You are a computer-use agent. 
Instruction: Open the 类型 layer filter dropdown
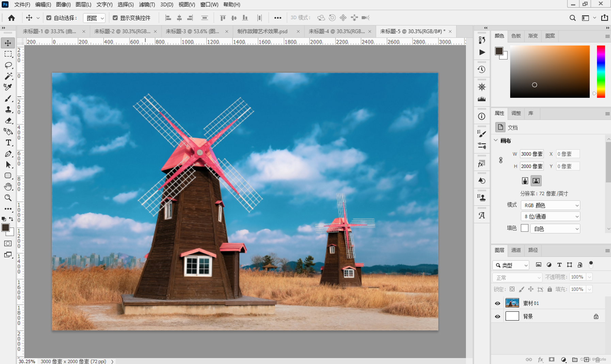[511, 265]
